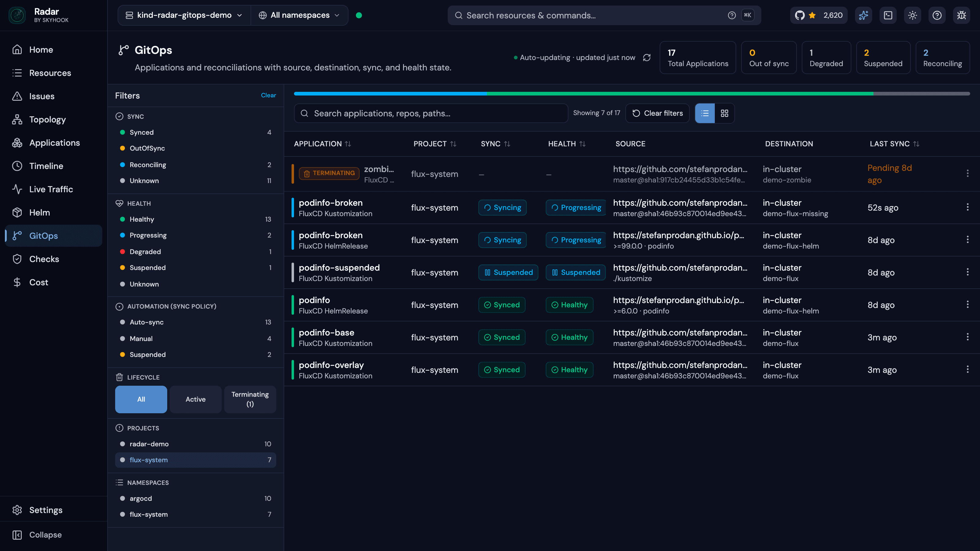Click the search help icon in command bar
Viewport: 980px width, 551px height.
coord(732,15)
